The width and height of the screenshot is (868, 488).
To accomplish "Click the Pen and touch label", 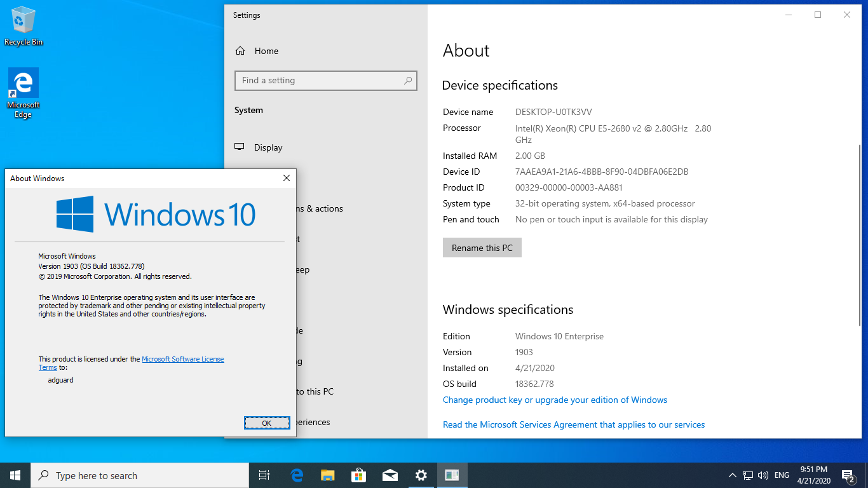I will pos(471,219).
